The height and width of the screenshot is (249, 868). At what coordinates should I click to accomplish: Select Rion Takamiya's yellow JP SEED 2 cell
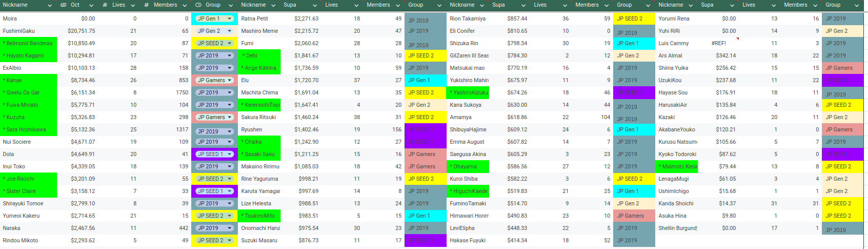point(634,18)
